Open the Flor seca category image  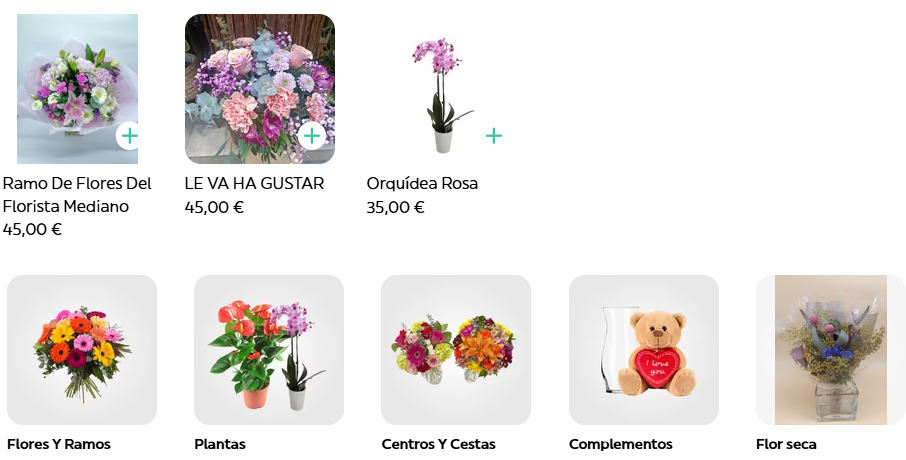pos(831,350)
